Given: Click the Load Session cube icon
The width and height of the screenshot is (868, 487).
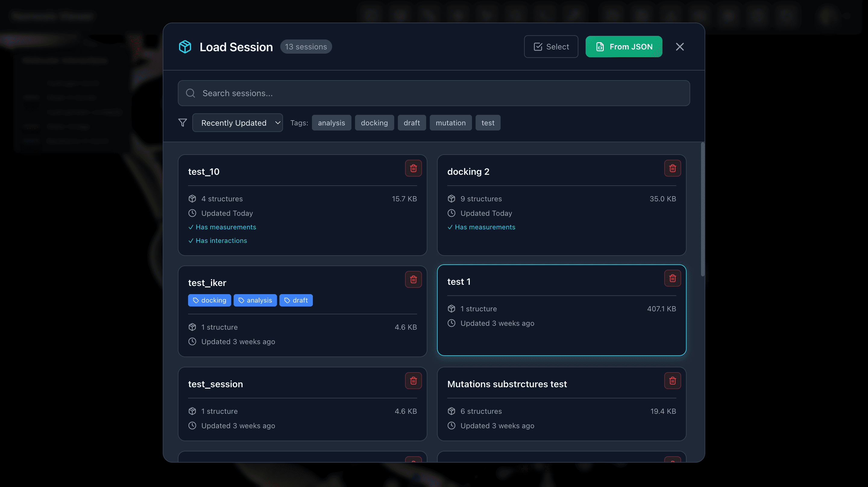Looking at the screenshot, I should pos(185,46).
